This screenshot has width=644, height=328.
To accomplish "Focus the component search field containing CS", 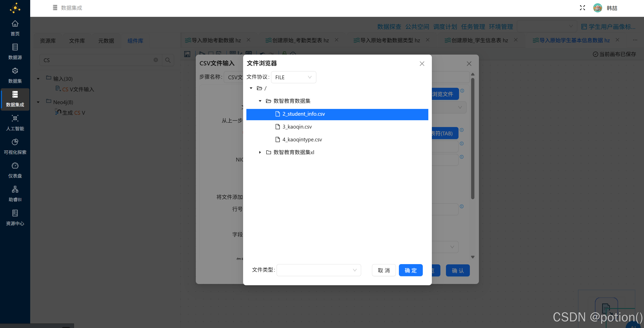I will [101, 60].
